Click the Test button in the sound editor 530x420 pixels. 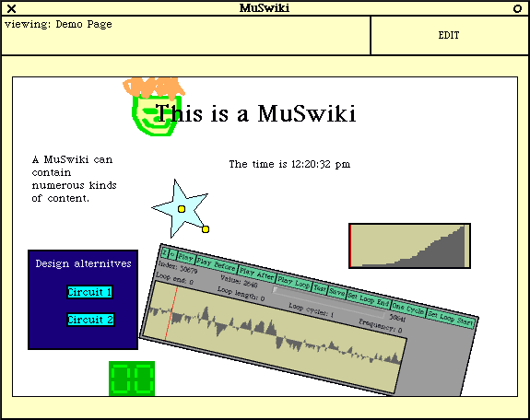[x=320, y=289]
